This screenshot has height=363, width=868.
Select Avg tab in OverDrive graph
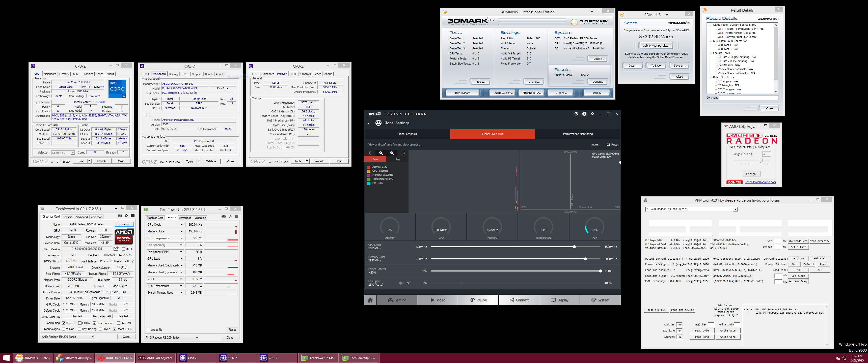[x=398, y=159]
